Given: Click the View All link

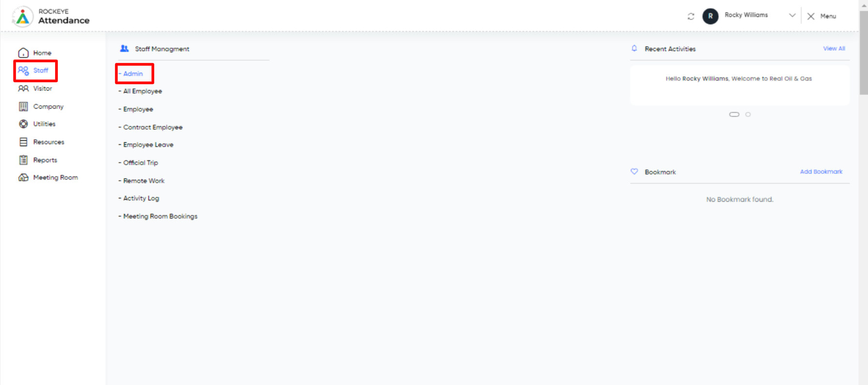Looking at the screenshot, I should (834, 49).
